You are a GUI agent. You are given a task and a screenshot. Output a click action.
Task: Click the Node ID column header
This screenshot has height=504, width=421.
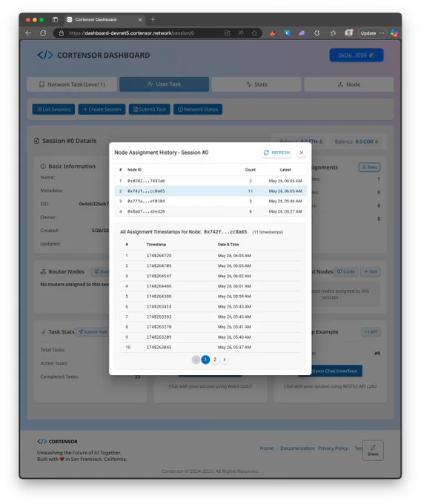134,170
